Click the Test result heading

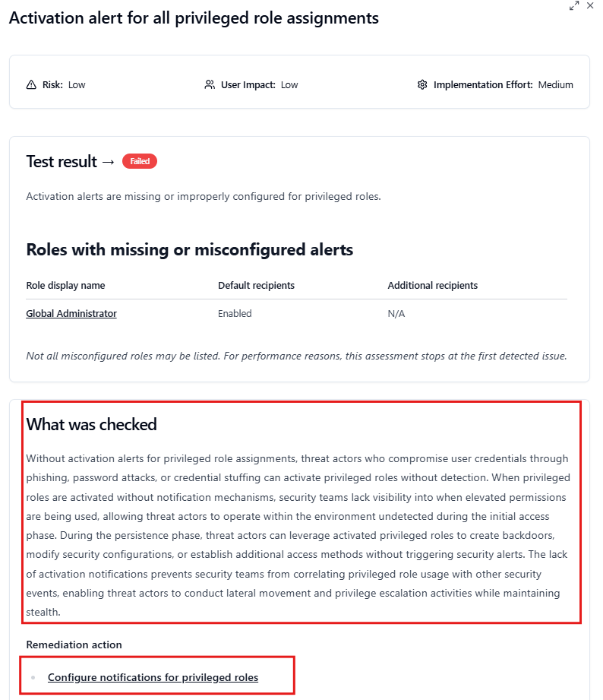coord(61,161)
